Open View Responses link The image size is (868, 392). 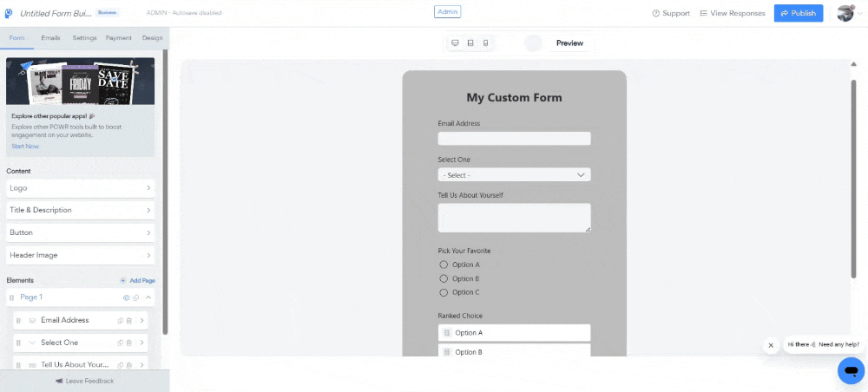732,13
